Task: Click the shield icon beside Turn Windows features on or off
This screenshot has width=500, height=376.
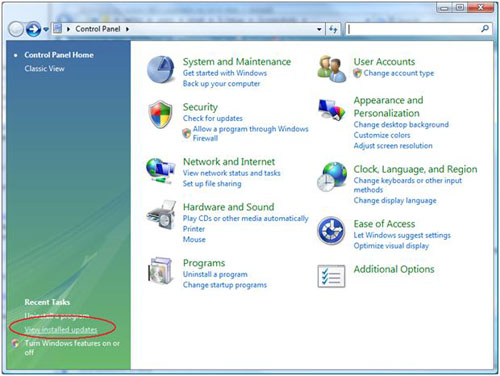Action: [x=15, y=343]
